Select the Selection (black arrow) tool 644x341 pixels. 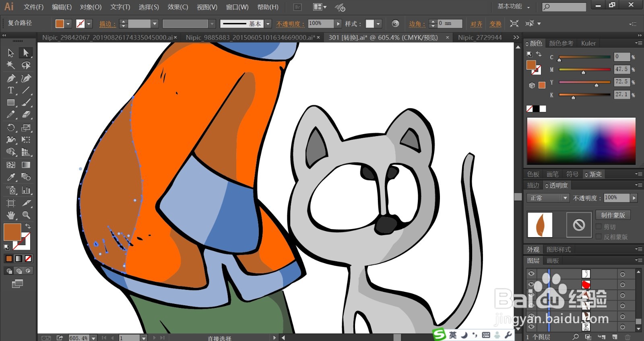11,53
